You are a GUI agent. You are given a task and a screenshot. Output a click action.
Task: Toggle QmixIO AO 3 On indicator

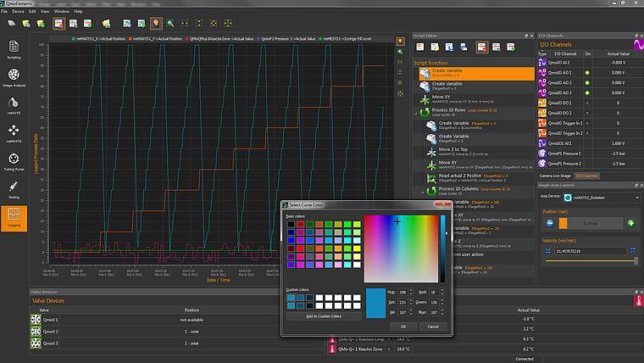coord(587,93)
